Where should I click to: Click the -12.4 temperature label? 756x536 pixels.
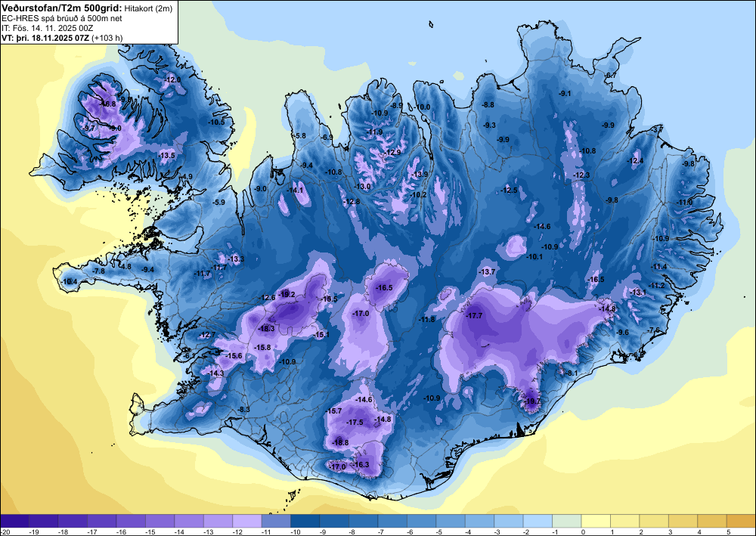tap(636, 160)
